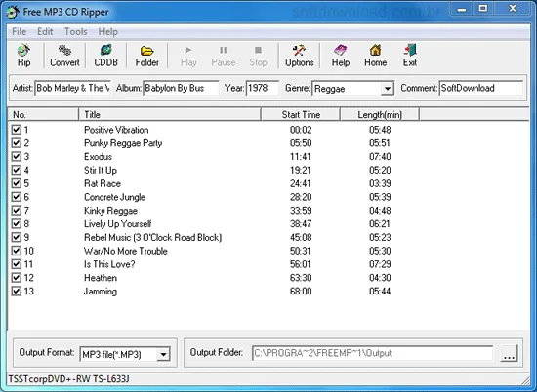The width and height of the screenshot is (537, 392).
Task: Open the Convert tool
Action: click(x=64, y=56)
